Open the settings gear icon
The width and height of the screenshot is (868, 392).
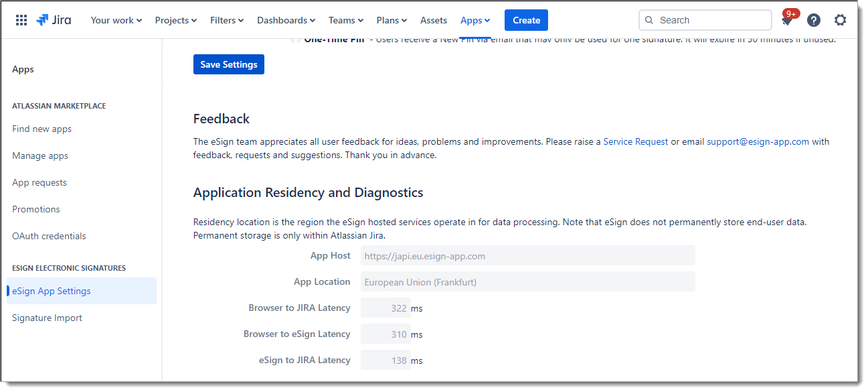pos(840,20)
